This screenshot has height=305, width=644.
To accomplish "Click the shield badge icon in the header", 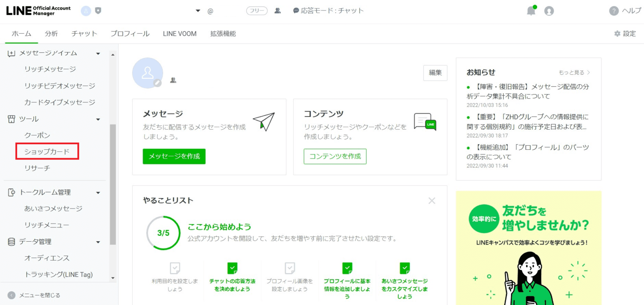I will 98,10.
